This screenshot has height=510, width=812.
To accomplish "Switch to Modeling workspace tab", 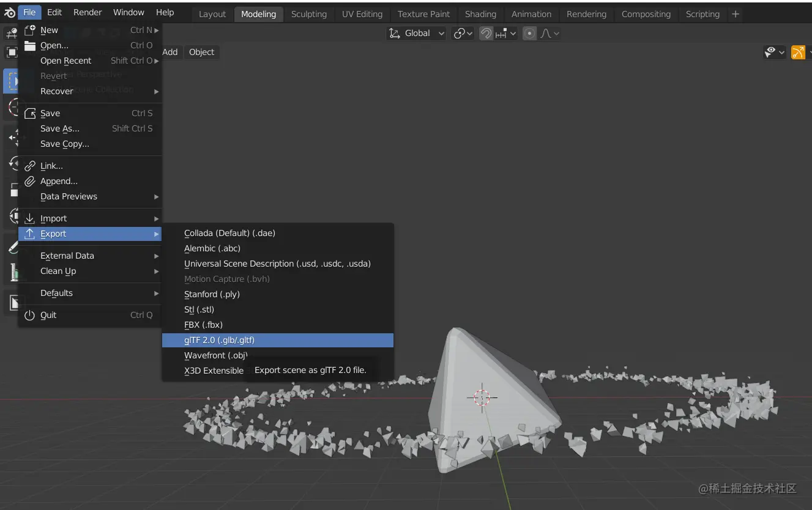I will click(x=258, y=14).
